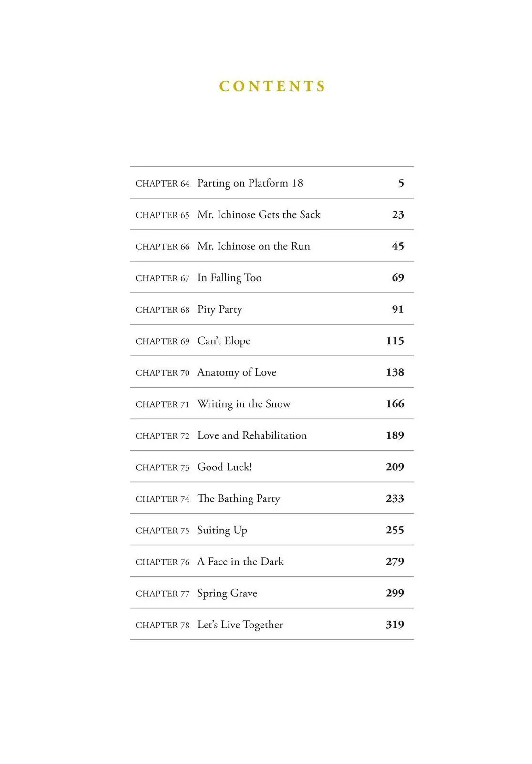Select Mr. Ichinose on the Run entry
Viewport: 532px width, 764px height.
click(271, 246)
